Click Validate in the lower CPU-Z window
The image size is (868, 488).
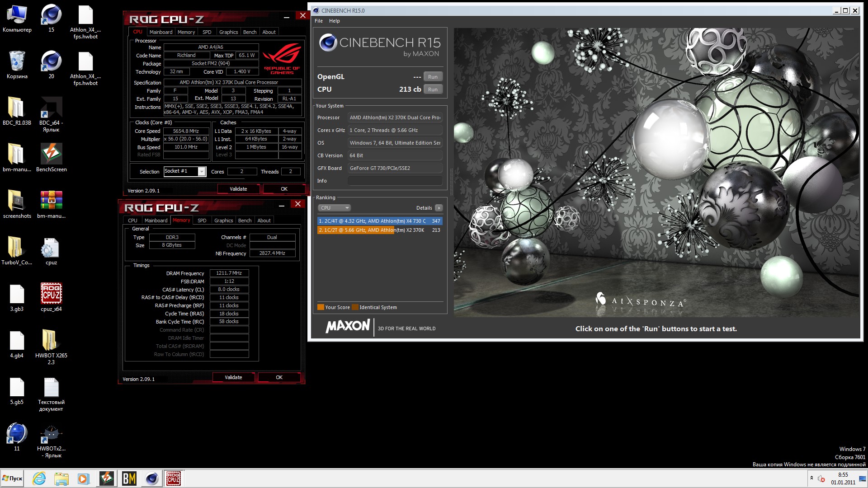coord(233,377)
